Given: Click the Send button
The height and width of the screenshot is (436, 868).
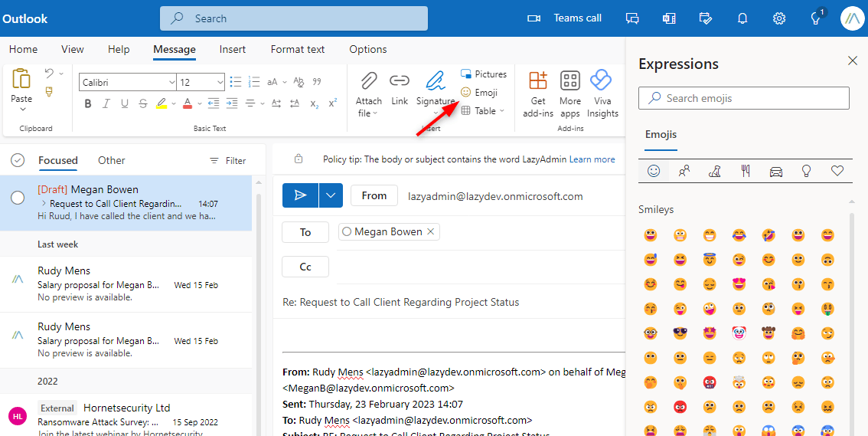Looking at the screenshot, I should pyautogui.click(x=300, y=195).
